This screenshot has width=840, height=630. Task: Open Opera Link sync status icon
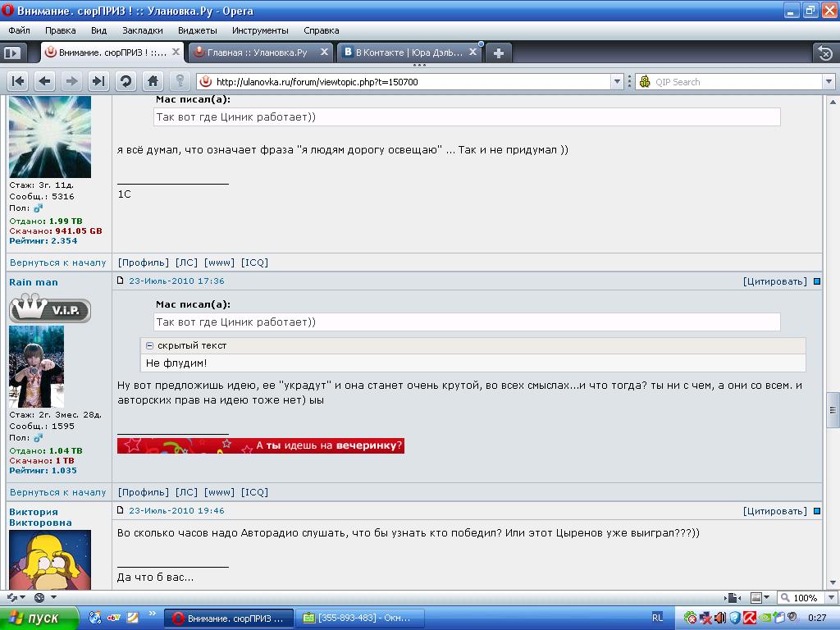click(12, 597)
